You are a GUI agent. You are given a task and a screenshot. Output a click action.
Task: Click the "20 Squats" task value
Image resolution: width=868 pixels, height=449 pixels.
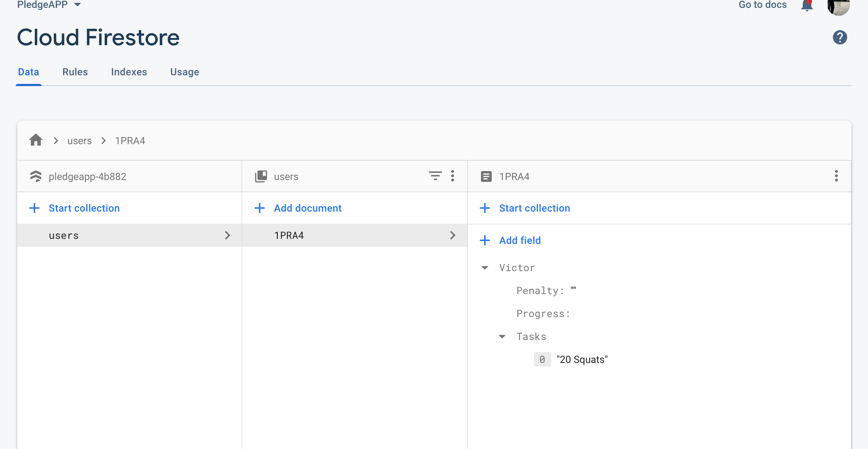(582, 359)
